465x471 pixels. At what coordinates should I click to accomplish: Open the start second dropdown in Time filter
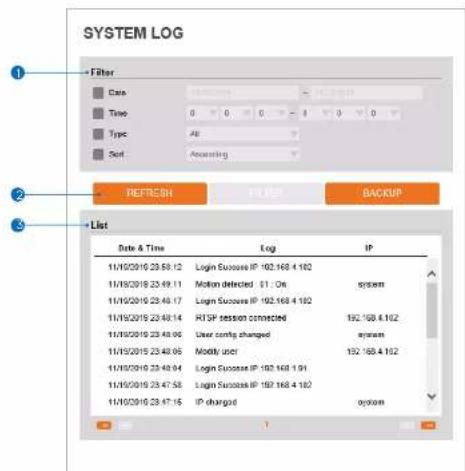pyautogui.click(x=271, y=113)
